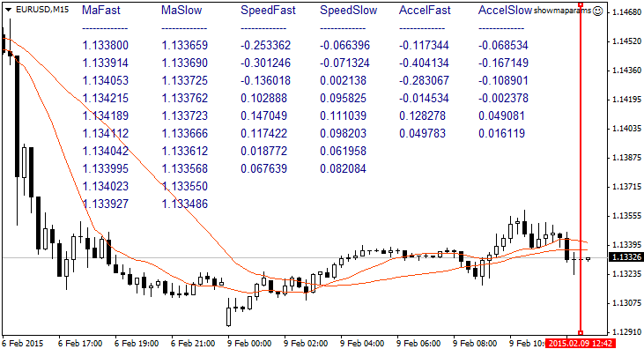Select SpeedFast value -0.301246
This screenshot has width=644, height=349.
[x=266, y=63]
